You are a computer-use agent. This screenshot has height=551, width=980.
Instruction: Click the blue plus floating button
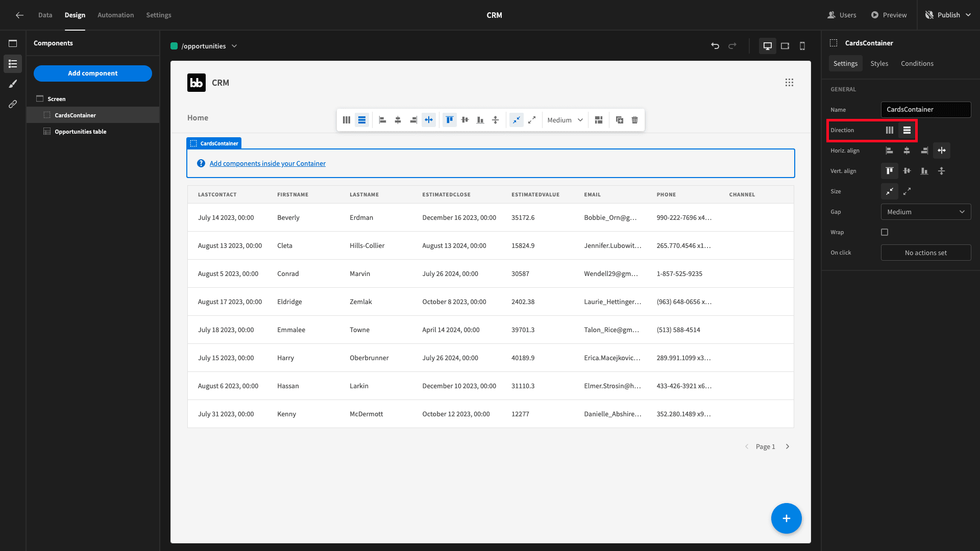786,518
